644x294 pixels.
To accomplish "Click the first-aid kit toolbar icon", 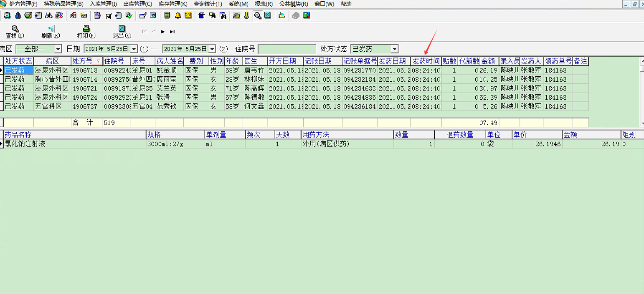I will tap(7, 15).
